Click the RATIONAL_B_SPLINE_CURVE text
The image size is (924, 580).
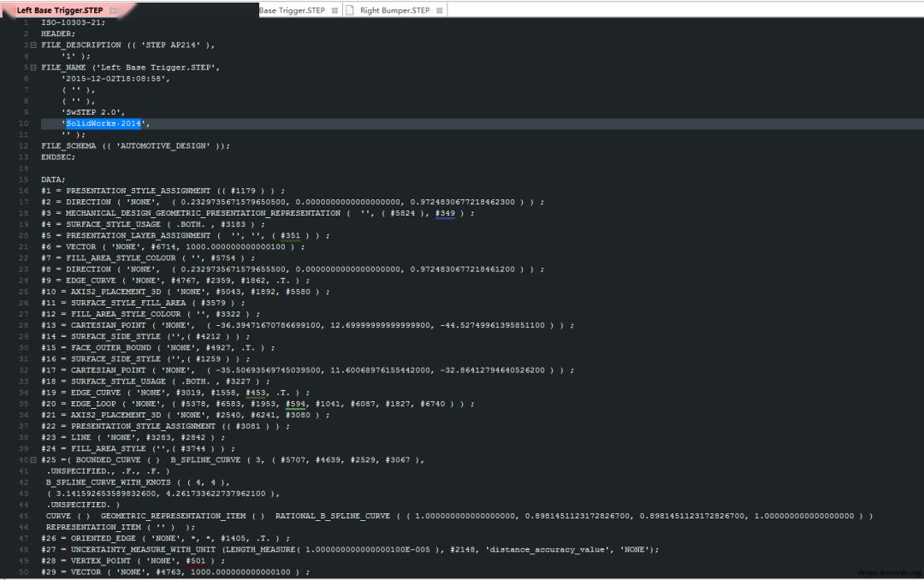pyautogui.click(x=332, y=516)
